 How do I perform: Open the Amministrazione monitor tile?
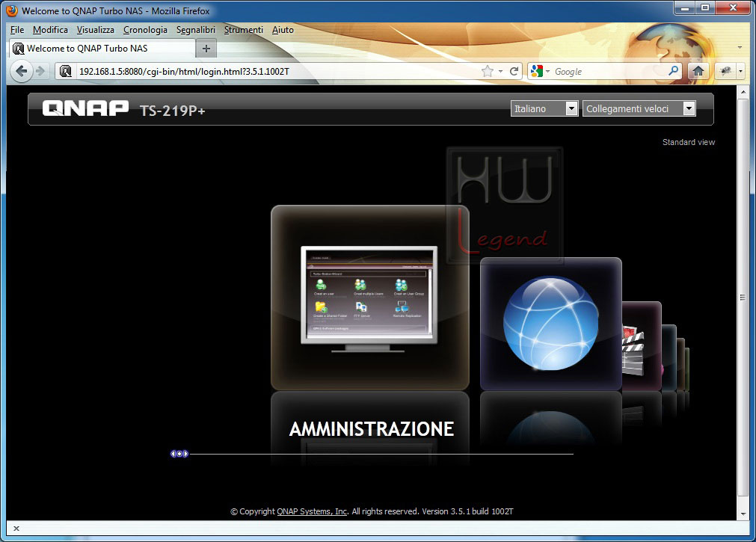[370, 298]
